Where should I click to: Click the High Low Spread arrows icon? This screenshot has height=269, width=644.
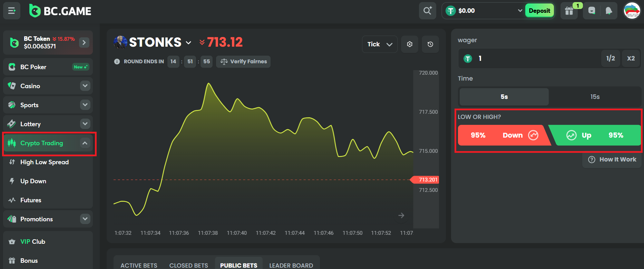point(12,162)
